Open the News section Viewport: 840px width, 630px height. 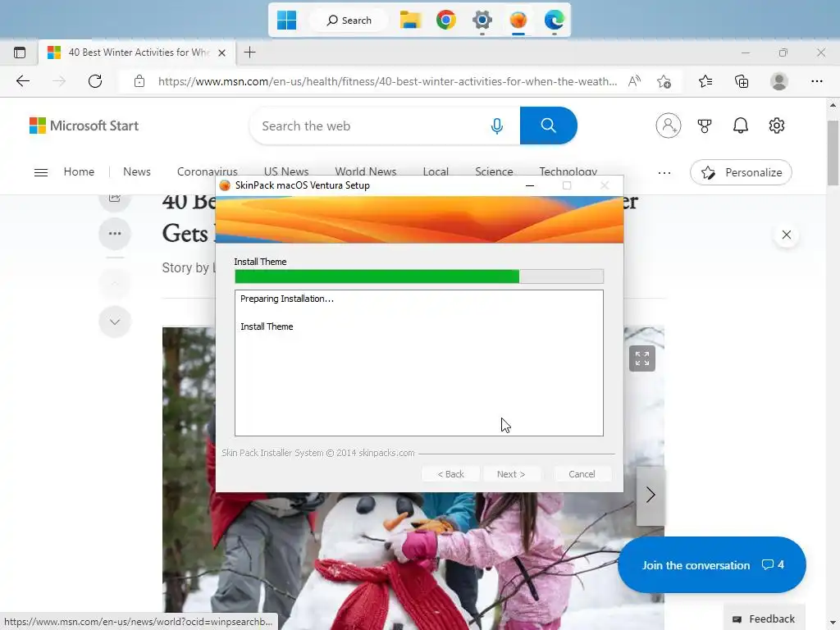[x=137, y=171]
